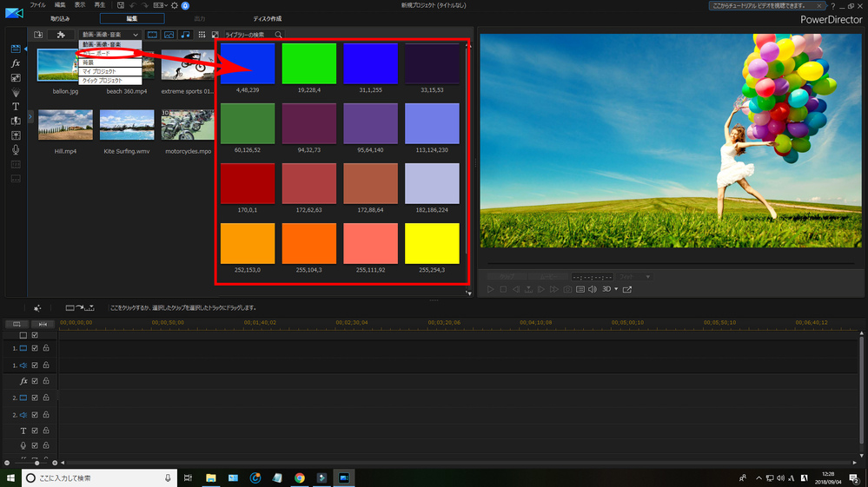This screenshot has width=868, height=487.
Task: Select 背景 in the dropdown list
Action: click(109, 63)
